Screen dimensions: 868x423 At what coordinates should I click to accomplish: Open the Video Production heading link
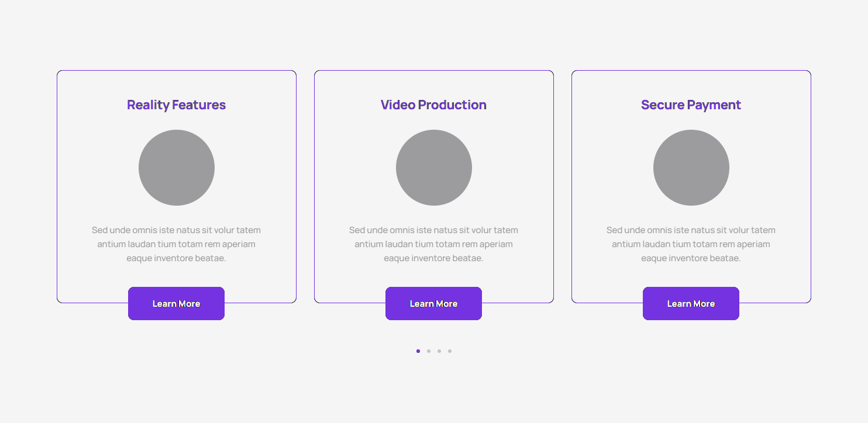tap(433, 105)
